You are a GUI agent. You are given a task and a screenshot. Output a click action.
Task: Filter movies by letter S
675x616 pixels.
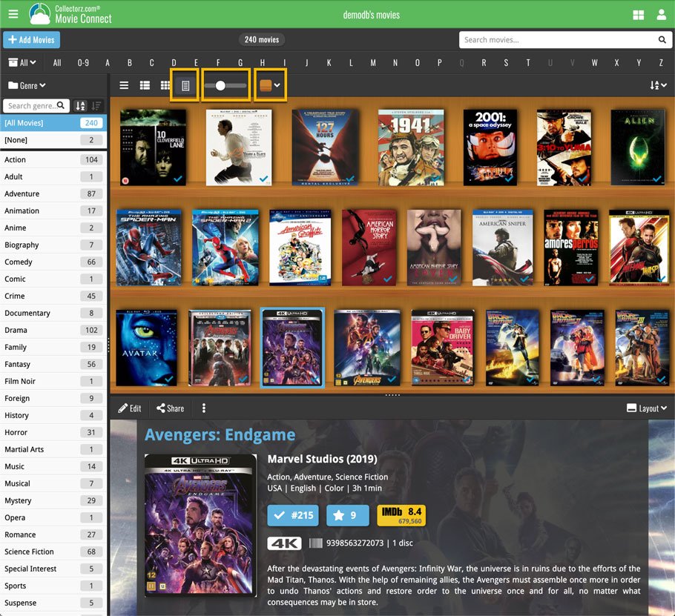[x=506, y=63]
